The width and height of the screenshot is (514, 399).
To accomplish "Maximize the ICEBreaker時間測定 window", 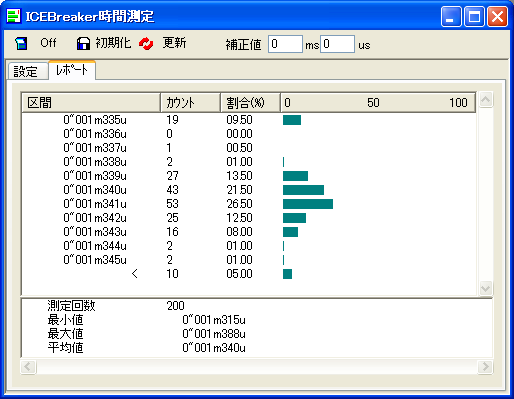I will [474, 16].
